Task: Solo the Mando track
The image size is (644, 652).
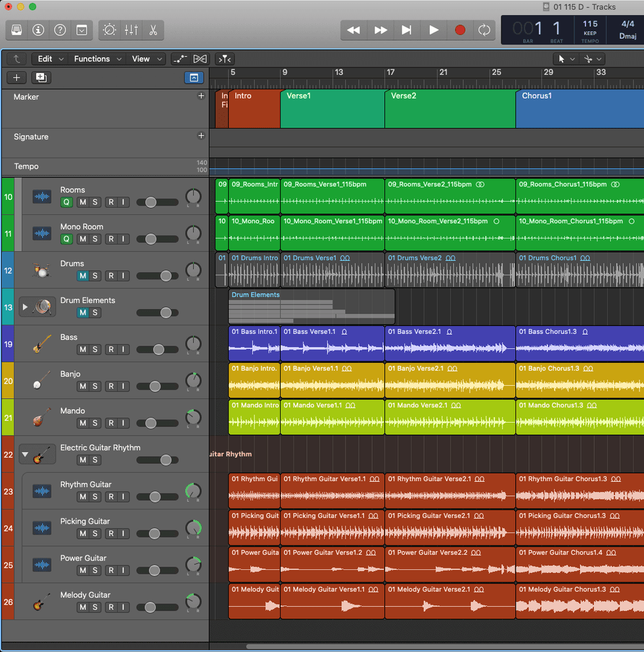Action: pos(95,423)
